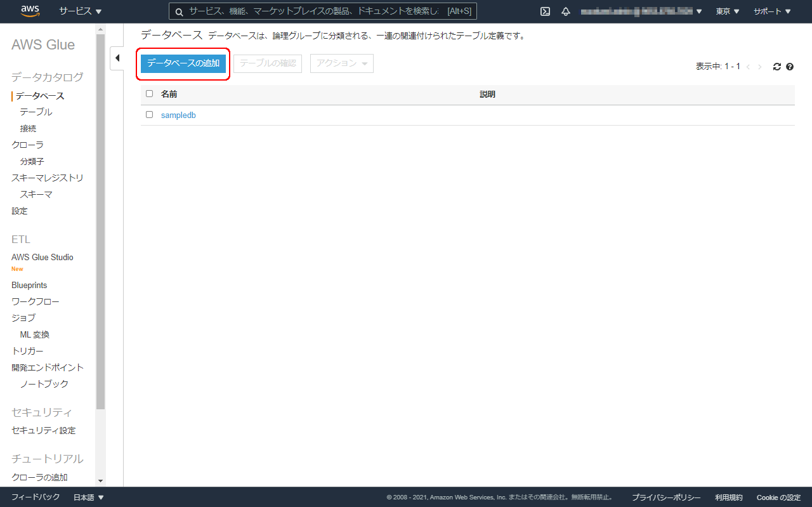Viewport: 812px width, 507px height.
Task: Open トリガー in the sidebar
Action: [x=27, y=352]
